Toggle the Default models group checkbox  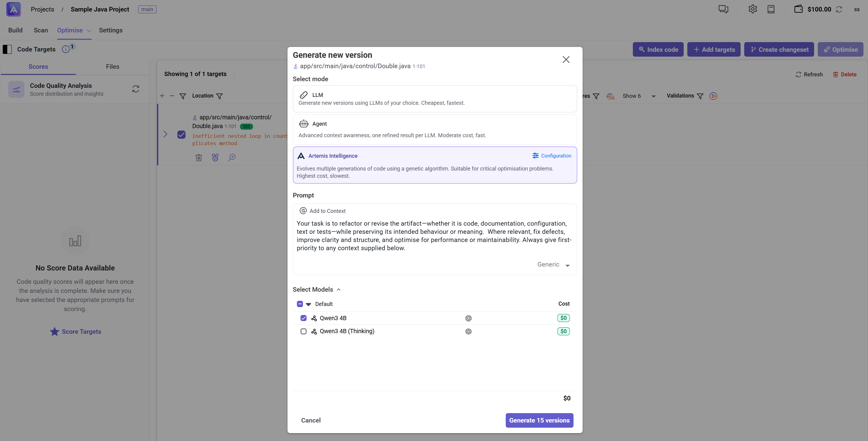tap(300, 304)
